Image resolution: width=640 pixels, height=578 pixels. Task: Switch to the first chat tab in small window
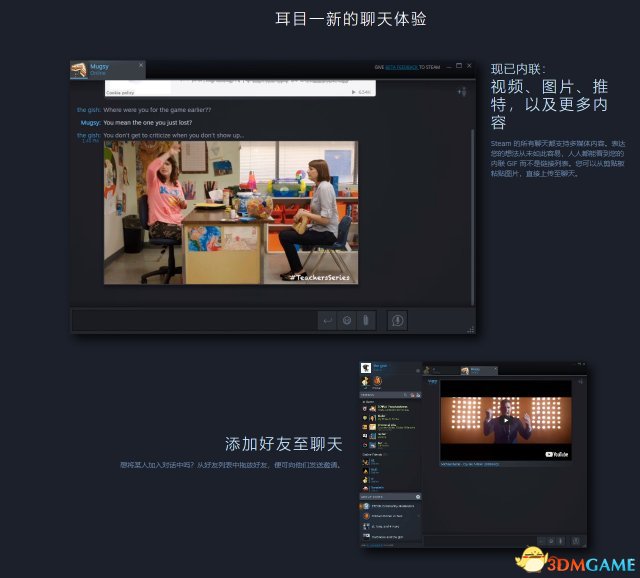tap(440, 370)
